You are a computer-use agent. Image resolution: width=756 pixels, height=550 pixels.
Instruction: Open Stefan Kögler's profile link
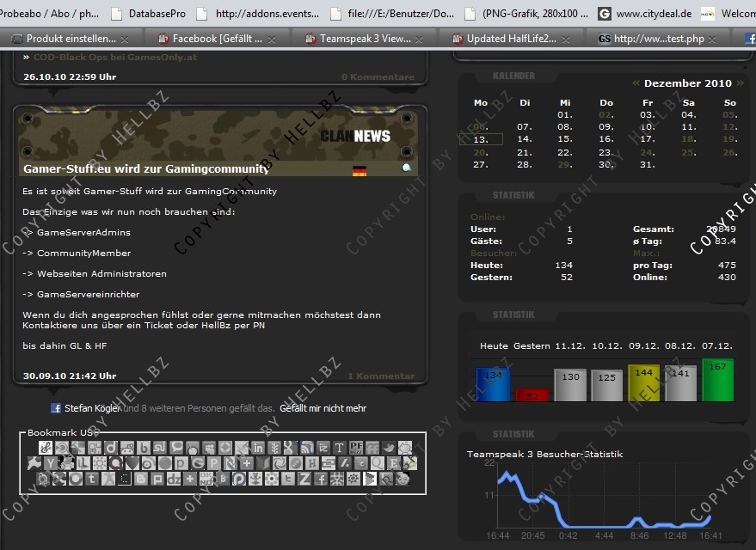pyautogui.click(x=92, y=408)
